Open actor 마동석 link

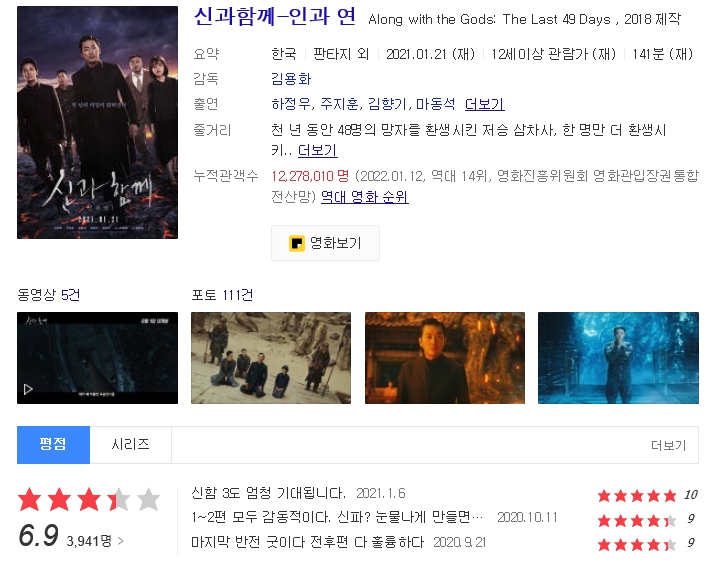tap(435, 104)
